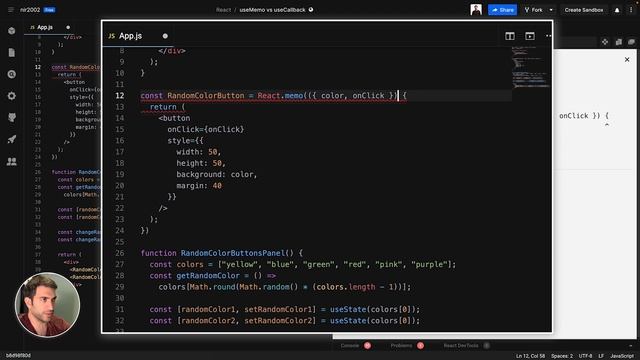
Task: Click the notifications bell icon
Action: tap(617, 10)
